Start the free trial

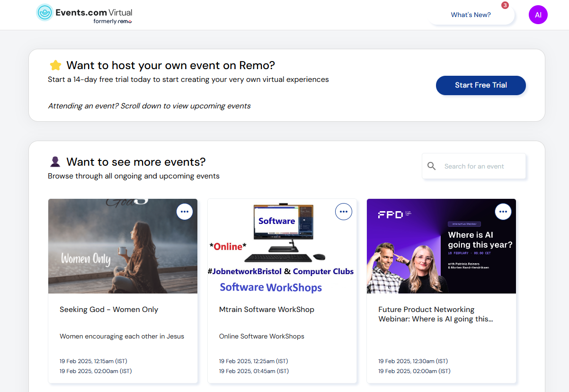tap(481, 85)
